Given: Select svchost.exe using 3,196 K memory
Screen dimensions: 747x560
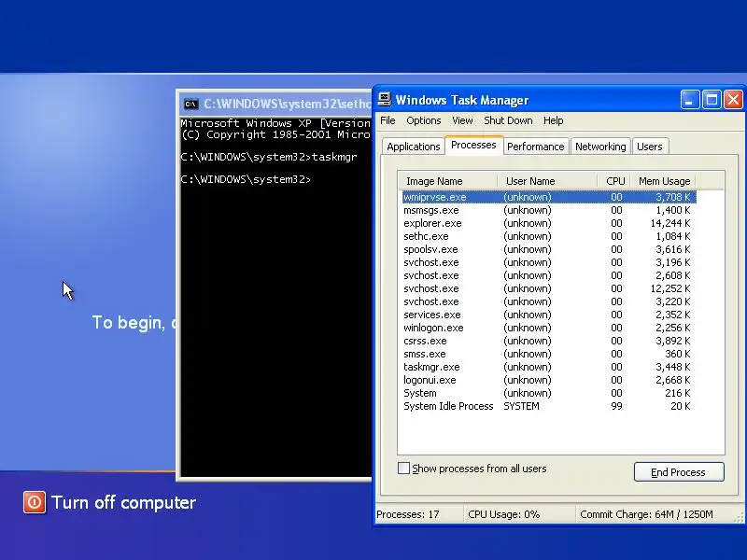Looking at the screenshot, I should (x=549, y=262).
